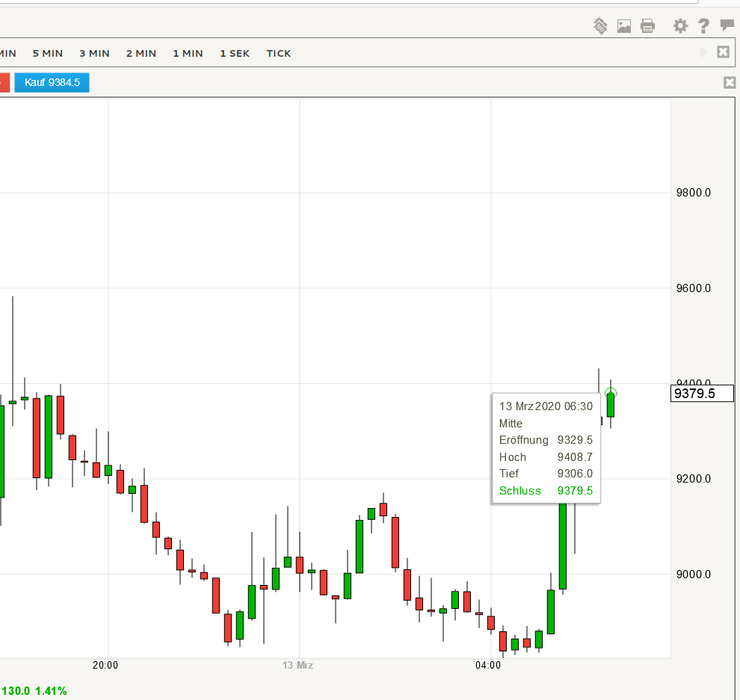Select the 1 MIN timeframe
Image resolution: width=740 pixels, height=700 pixels.
click(x=188, y=53)
